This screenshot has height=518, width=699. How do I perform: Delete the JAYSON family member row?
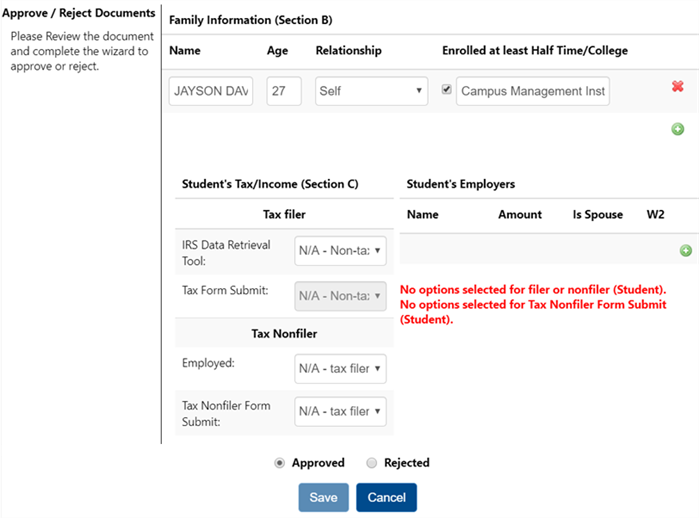(x=677, y=87)
